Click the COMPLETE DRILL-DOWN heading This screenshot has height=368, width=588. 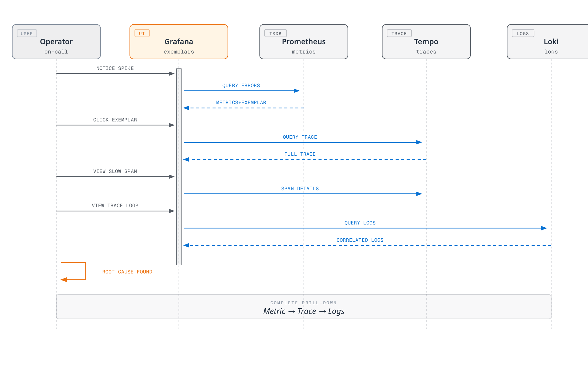pyautogui.click(x=304, y=303)
